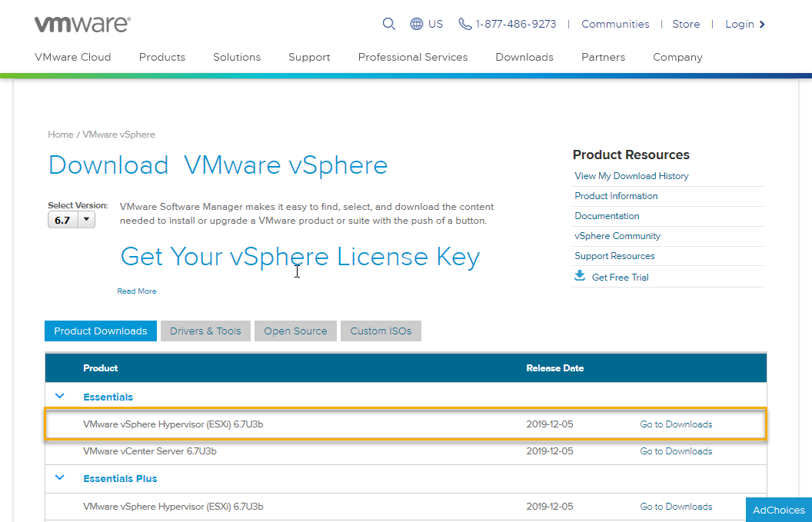The width and height of the screenshot is (812, 522).
Task: Open the Communities link
Action: [615, 24]
